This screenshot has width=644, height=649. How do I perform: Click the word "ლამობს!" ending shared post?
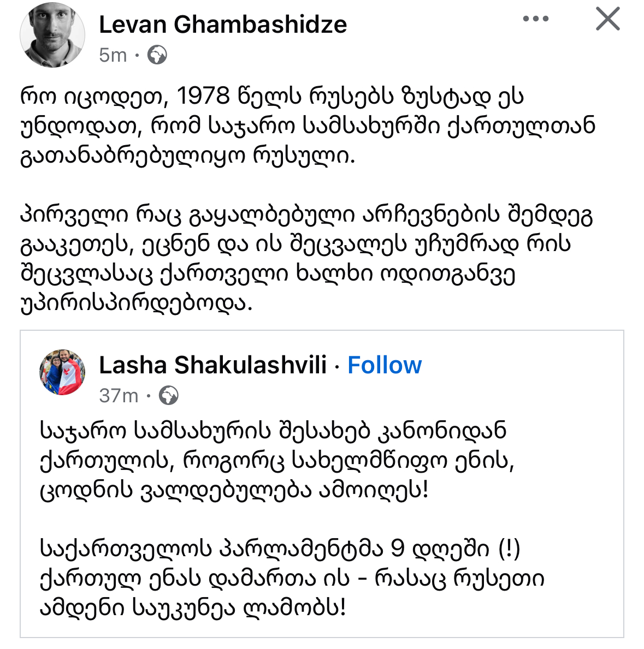296,608
